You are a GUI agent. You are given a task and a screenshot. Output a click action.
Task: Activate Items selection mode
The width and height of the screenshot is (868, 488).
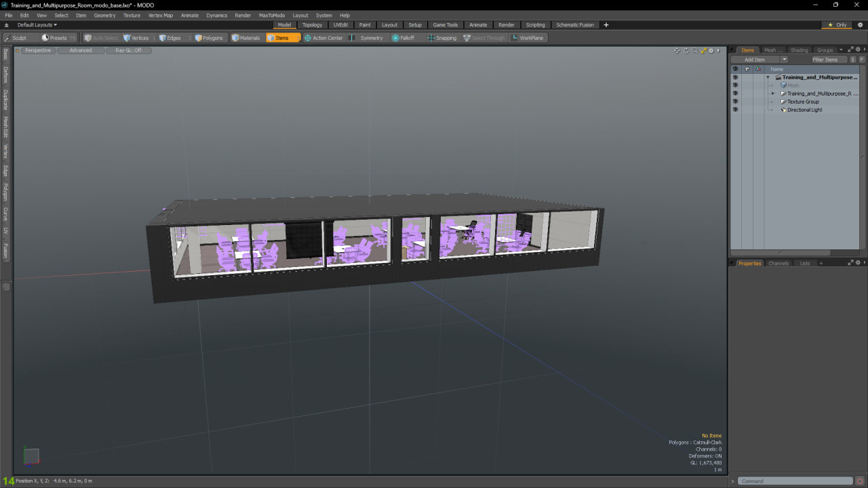(x=283, y=38)
